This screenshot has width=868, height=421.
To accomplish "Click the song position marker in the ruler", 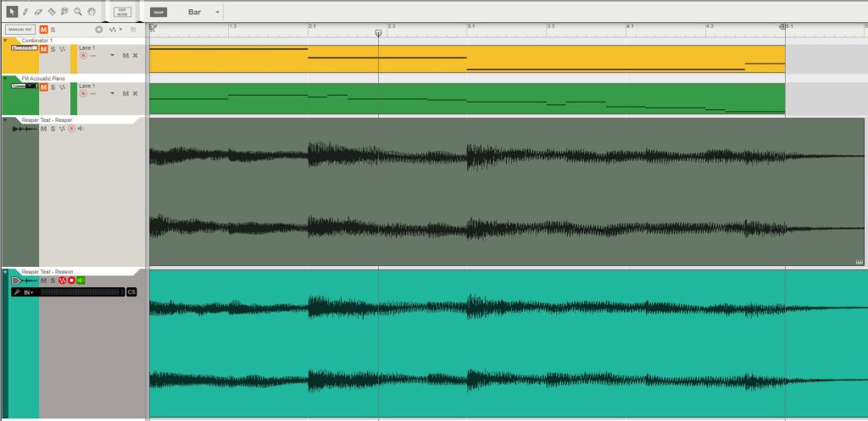I will tap(378, 33).
